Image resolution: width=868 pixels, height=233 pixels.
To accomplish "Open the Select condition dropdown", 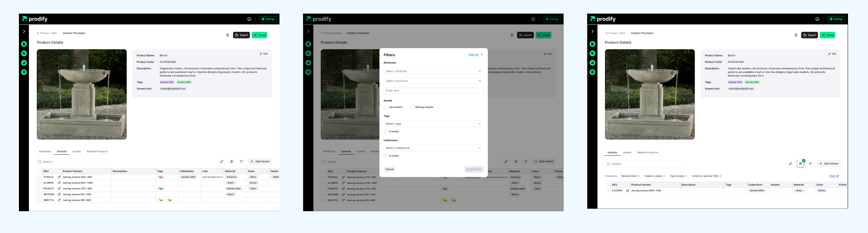I will tap(433, 81).
